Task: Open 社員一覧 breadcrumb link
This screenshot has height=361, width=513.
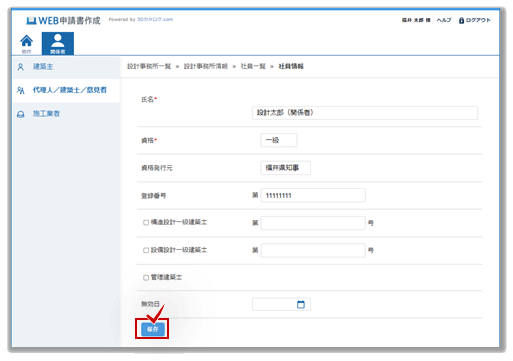Action: [x=253, y=66]
